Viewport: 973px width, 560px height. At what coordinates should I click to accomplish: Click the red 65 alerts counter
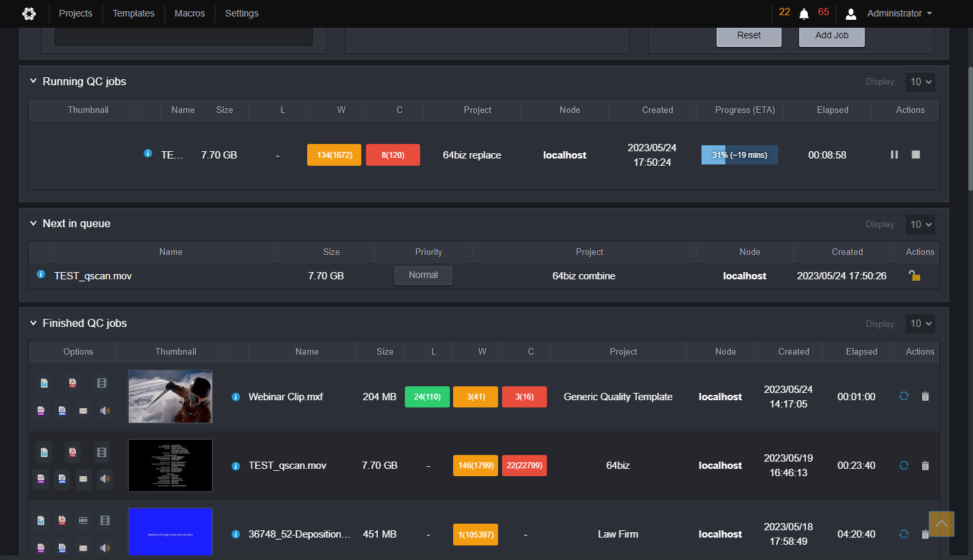(824, 12)
